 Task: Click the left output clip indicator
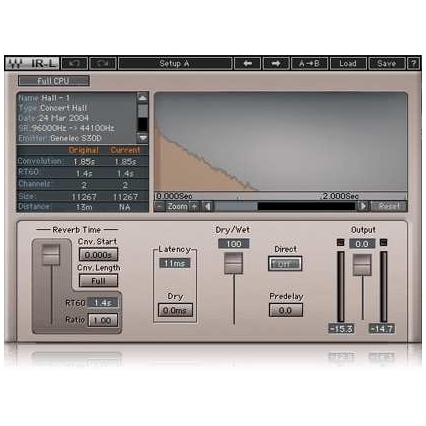(341, 242)
